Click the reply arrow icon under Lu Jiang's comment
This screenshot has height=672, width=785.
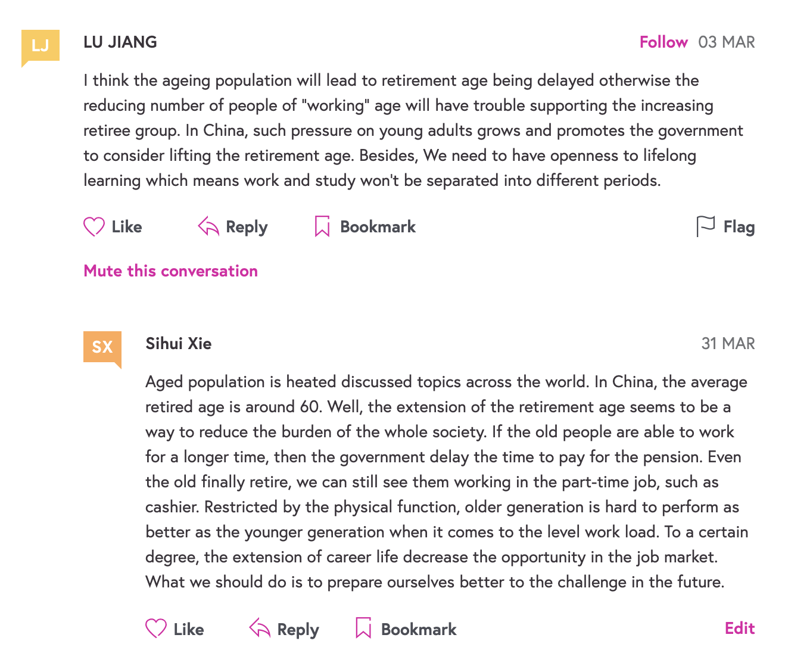(x=208, y=226)
